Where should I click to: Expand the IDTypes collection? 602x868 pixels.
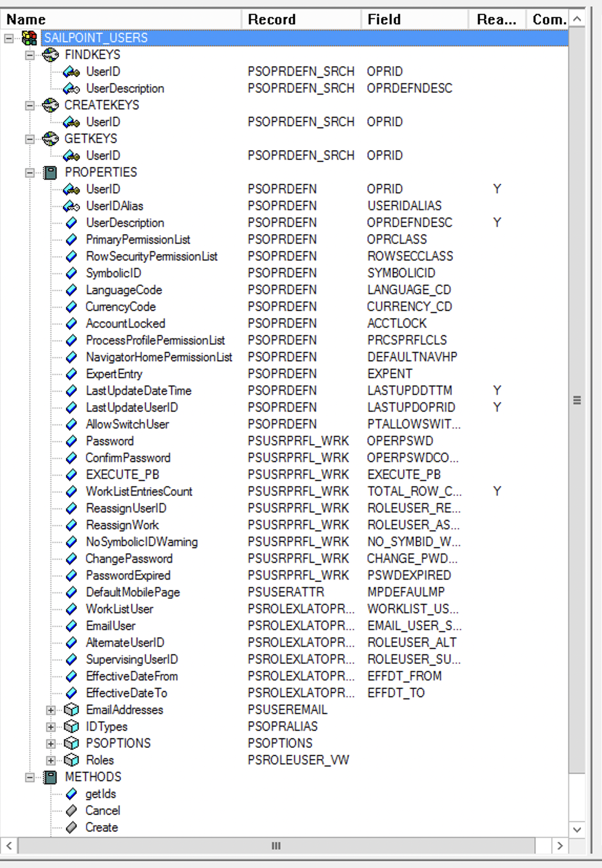(x=51, y=727)
